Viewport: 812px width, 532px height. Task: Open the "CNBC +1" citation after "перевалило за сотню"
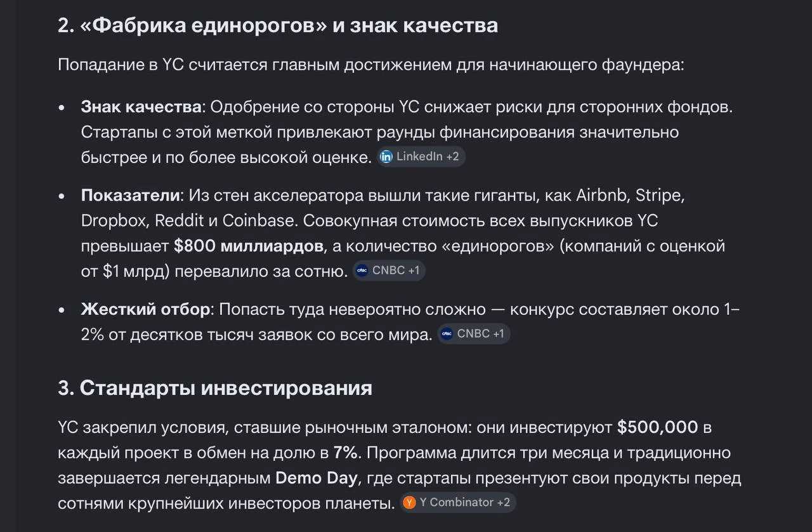389,270
